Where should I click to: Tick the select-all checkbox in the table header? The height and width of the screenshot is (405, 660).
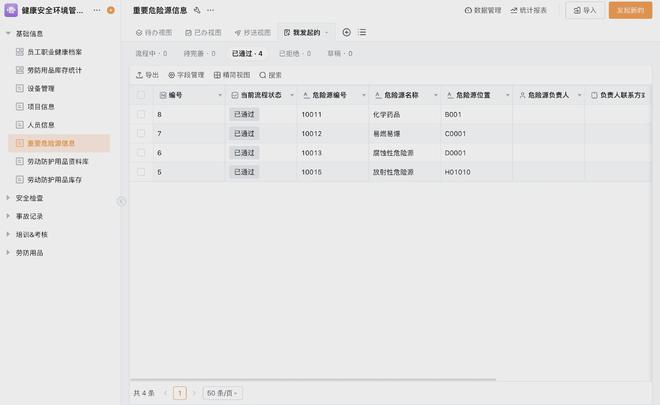[x=141, y=95]
